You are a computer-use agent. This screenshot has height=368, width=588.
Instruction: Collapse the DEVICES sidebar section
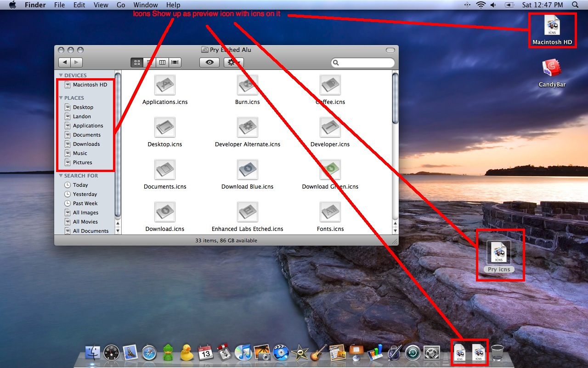coord(61,75)
